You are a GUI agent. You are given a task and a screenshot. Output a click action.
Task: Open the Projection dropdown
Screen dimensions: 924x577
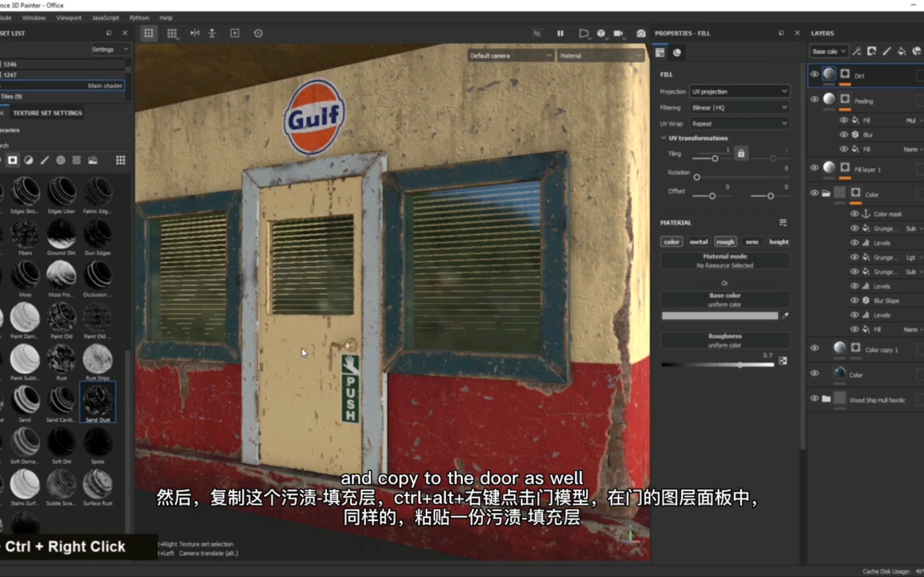click(x=739, y=91)
